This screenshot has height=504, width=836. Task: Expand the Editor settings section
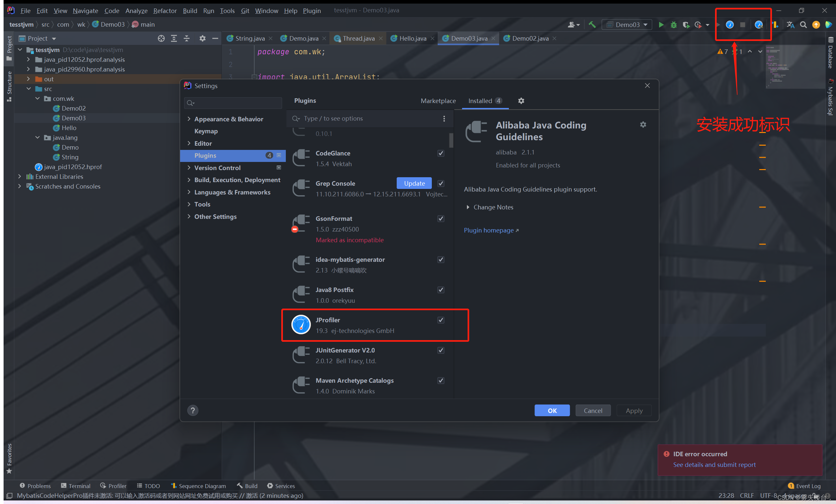(x=189, y=143)
